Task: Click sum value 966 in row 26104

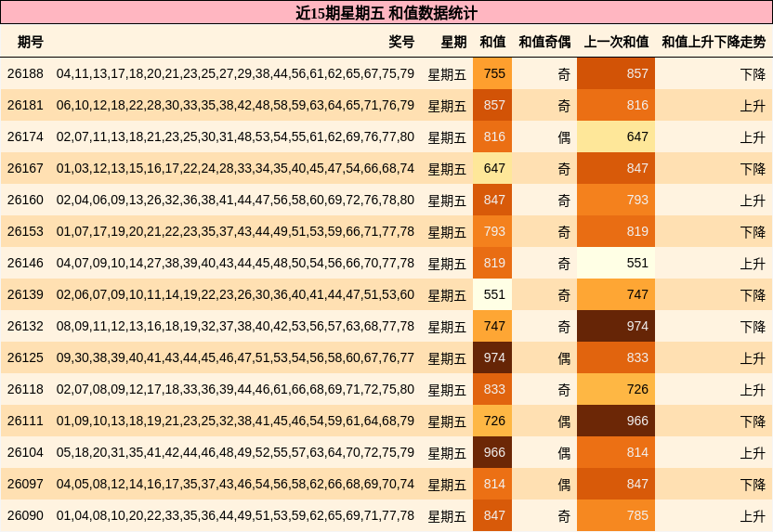Action: (492, 453)
